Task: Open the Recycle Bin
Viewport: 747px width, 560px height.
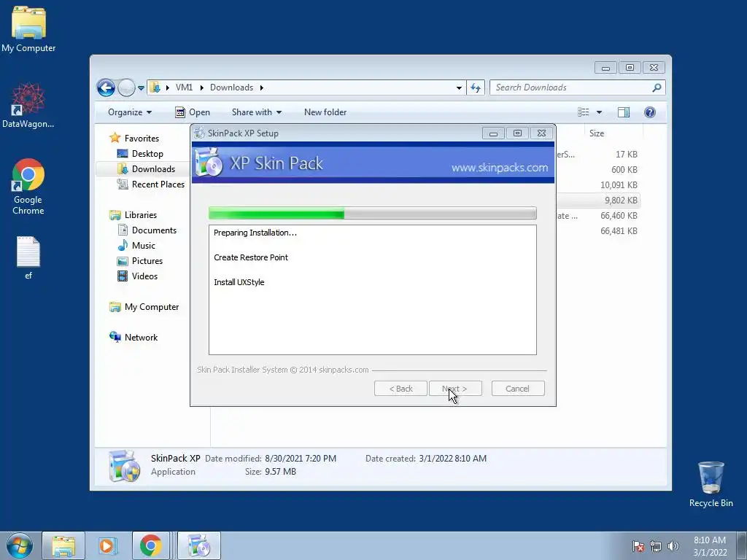Action: [711, 483]
